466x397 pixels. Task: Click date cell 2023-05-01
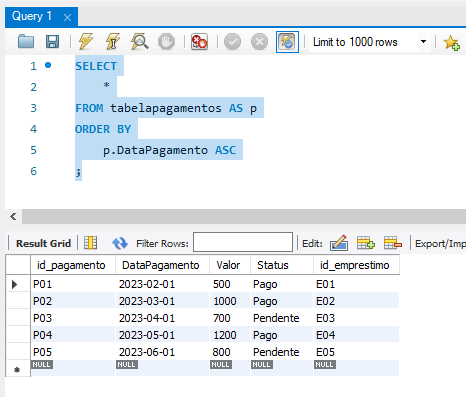[162, 335]
